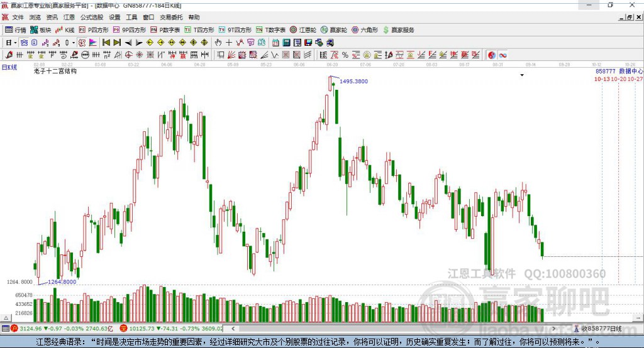Screen dimensions: 644x348
Task: Click the black right arrow icon
Action: (x=139, y=43)
